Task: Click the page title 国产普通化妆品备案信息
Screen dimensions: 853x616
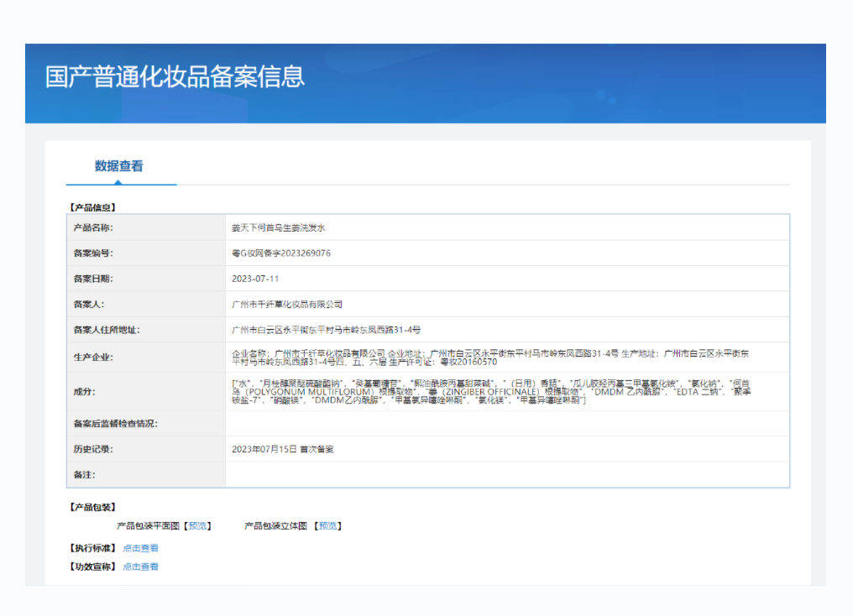Action: [x=175, y=76]
